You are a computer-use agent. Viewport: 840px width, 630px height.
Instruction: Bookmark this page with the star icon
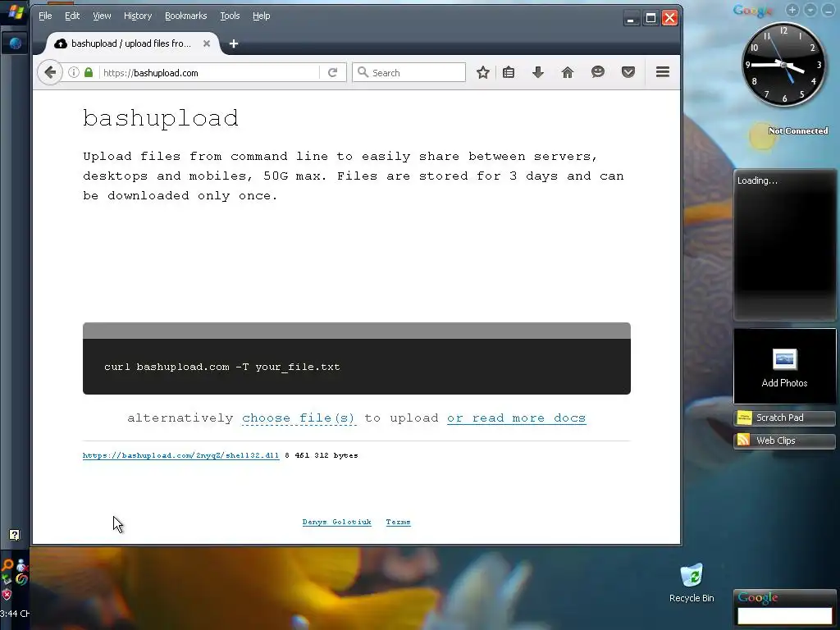click(482, 72)
